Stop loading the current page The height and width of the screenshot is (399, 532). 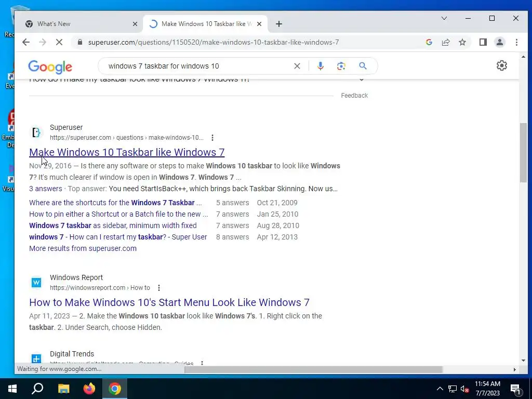click(59, 42)
